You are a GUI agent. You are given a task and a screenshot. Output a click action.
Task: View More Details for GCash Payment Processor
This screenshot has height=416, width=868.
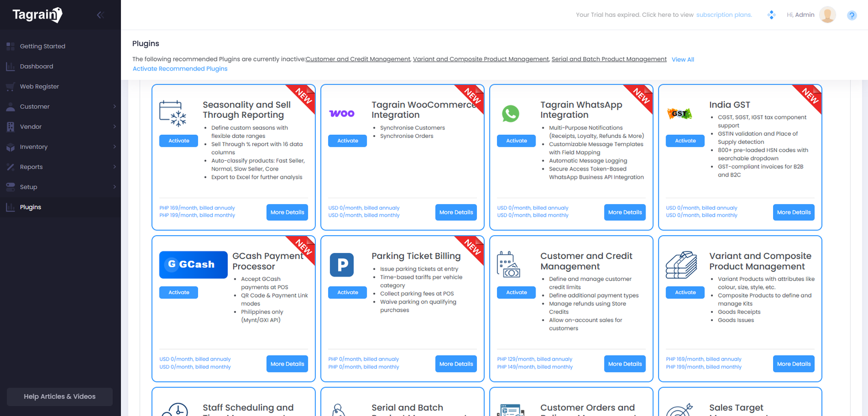coord(287,364)
